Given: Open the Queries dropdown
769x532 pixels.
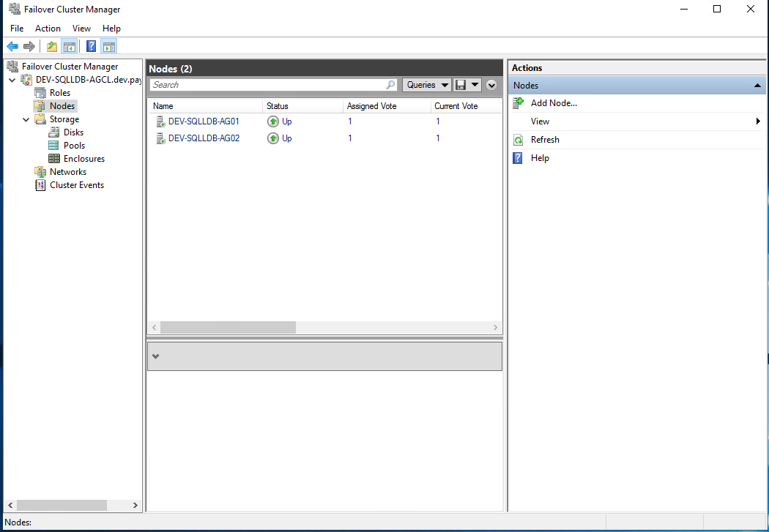Looking at the screenshot, I should (426, 84).
